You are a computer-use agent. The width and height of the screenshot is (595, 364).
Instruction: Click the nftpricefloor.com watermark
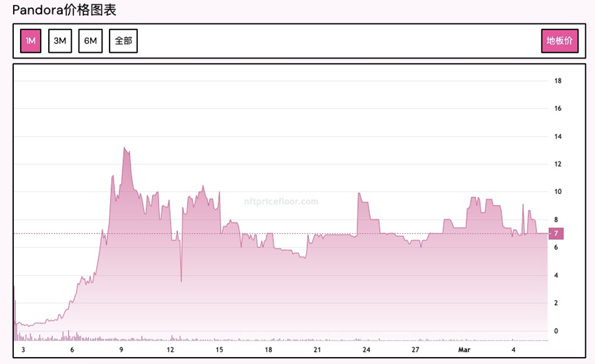click(282, 202)
